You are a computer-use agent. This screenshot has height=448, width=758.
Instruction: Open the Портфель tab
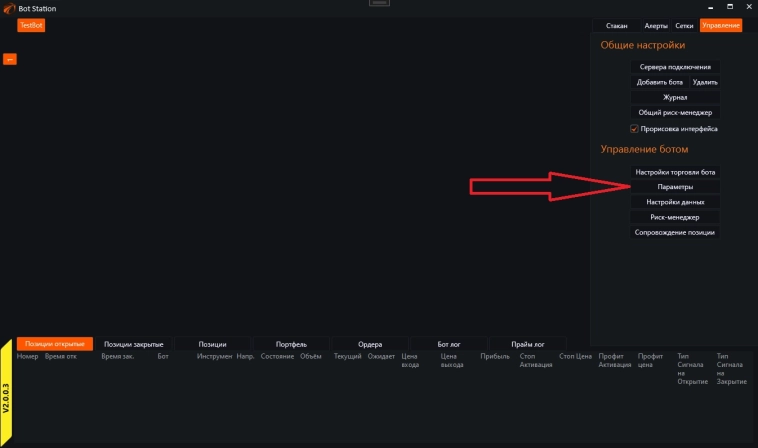(x=291, y=344)
